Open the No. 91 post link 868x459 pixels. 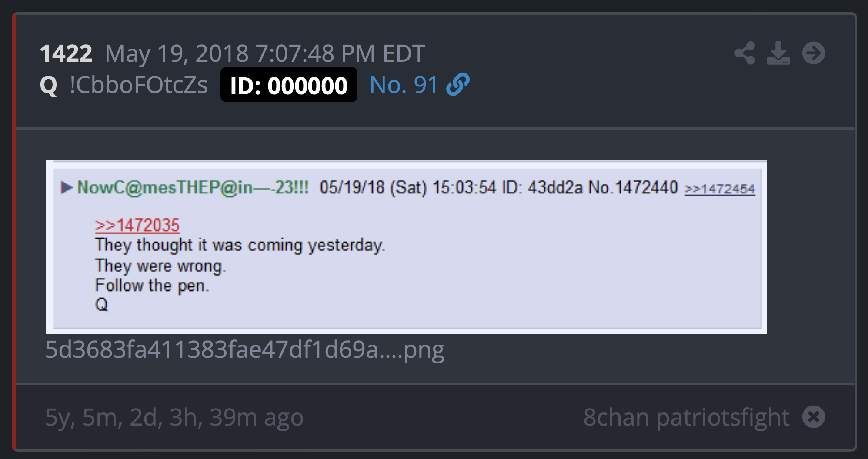click(x=403, y=85)
